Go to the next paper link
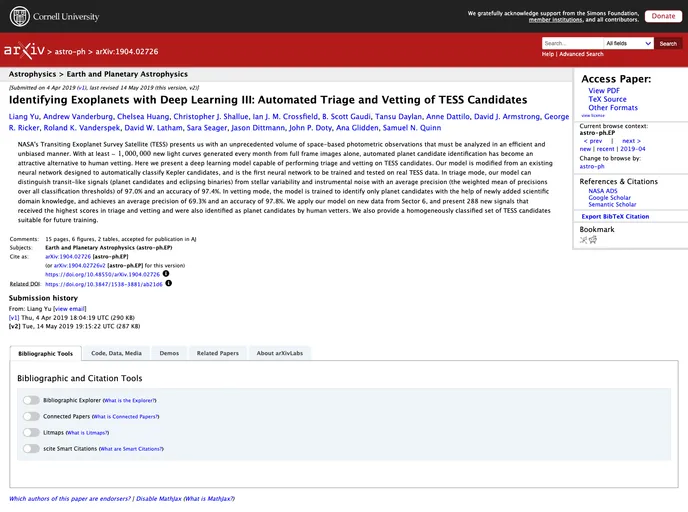This screenshot has width=688, height=512. pos(631,141)
